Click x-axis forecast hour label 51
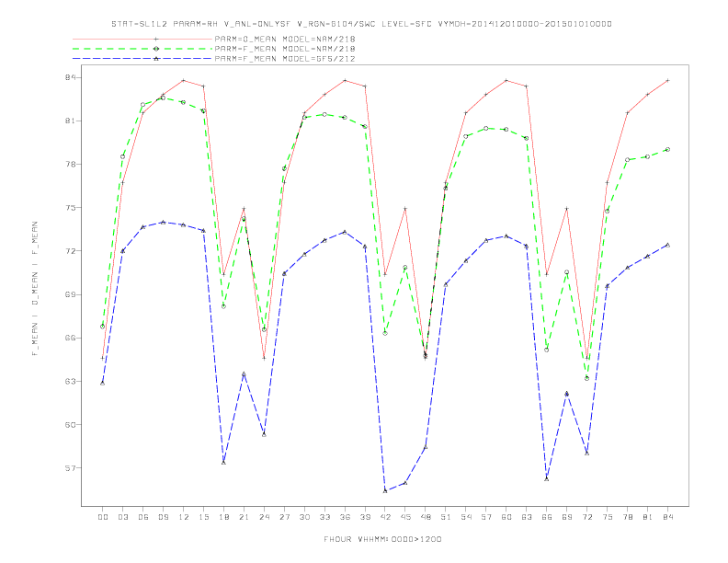 click(x=446, y=517)
